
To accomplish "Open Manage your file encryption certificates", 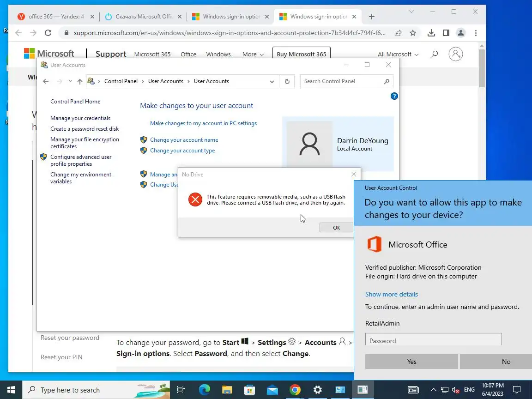I will (x=85, y=143).
